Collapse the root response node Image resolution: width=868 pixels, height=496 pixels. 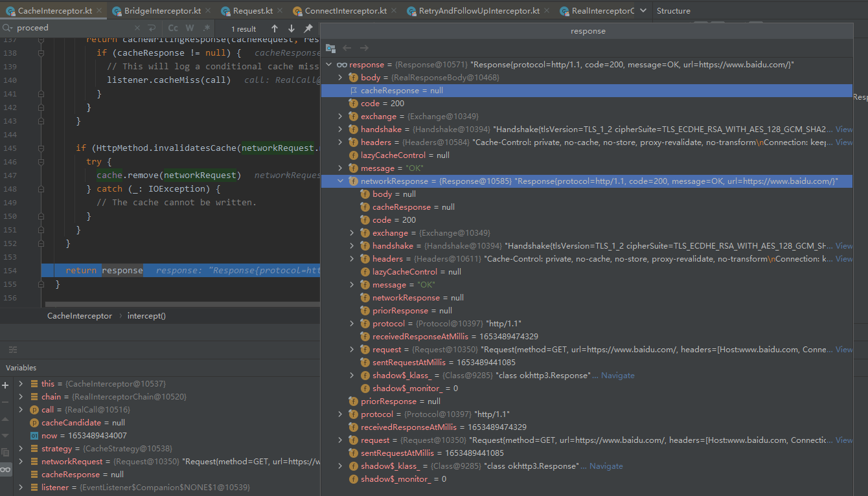[x=329, y=65]
